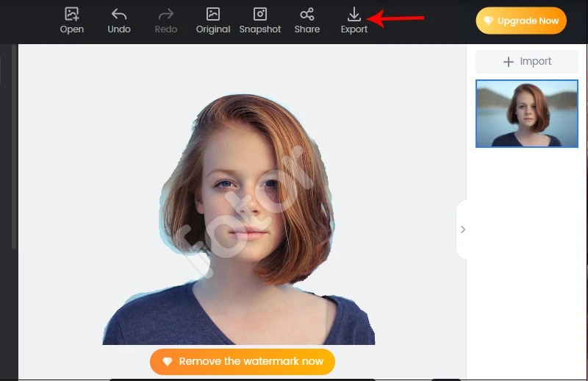Click the 'Export' text label in toolbar
This screenshot has height=381, width=588.
click(x=354, y=29)
